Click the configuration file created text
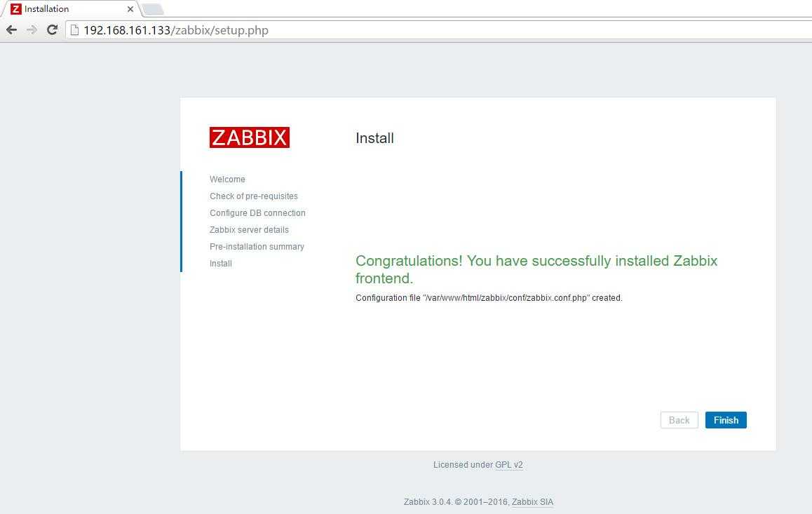812x514 pixels. pyautogui.click(x=489, y=297)
